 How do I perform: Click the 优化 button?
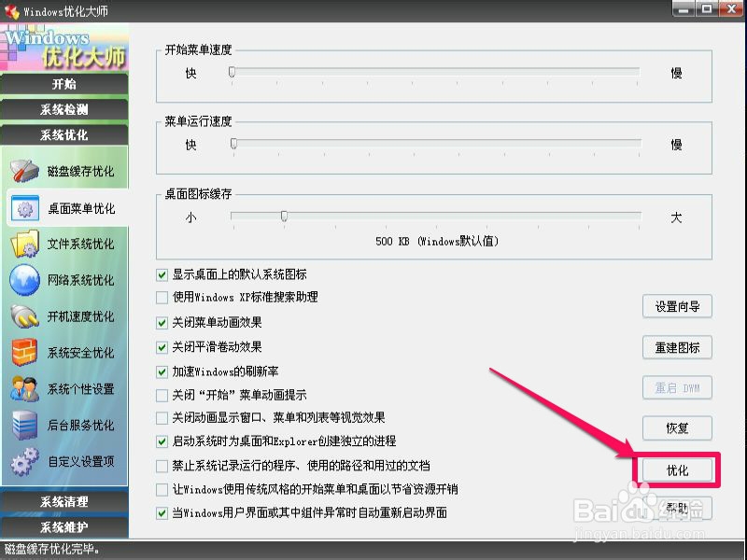click(676, 469)
